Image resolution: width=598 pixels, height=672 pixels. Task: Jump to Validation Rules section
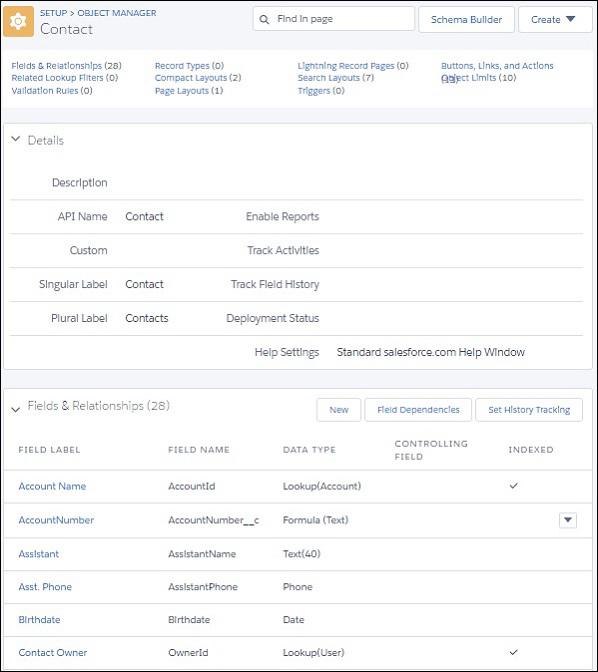click(52, 90)
